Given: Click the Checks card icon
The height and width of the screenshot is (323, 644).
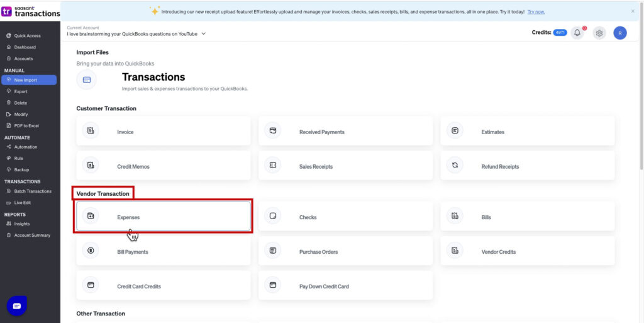Looking at the screenshot, I should tap(273, 216).
